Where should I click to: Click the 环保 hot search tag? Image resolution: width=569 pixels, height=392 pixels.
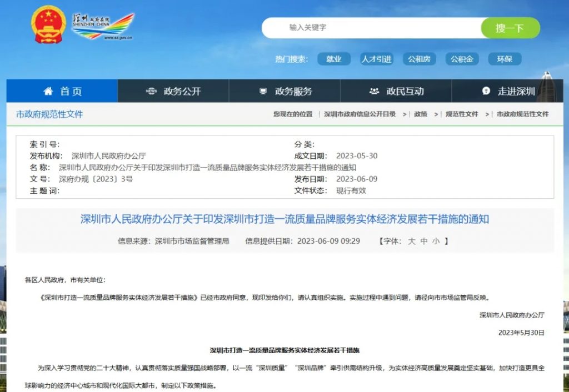point(505,59)
